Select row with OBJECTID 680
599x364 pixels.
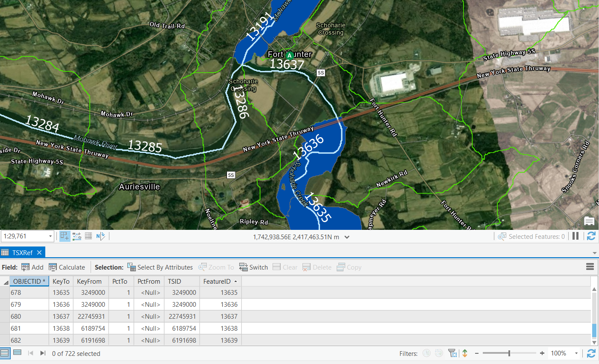5,317
